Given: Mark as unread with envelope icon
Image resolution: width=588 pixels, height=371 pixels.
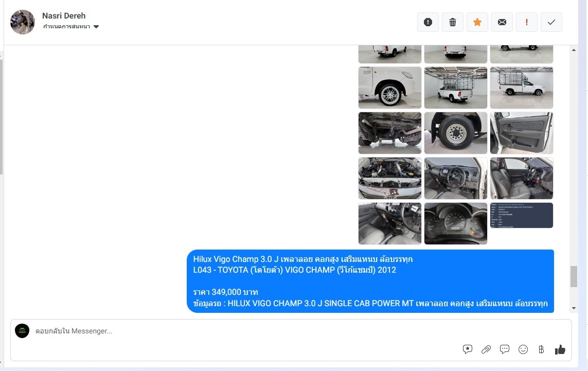Looking at the screenshot, I should pos(502,22).
